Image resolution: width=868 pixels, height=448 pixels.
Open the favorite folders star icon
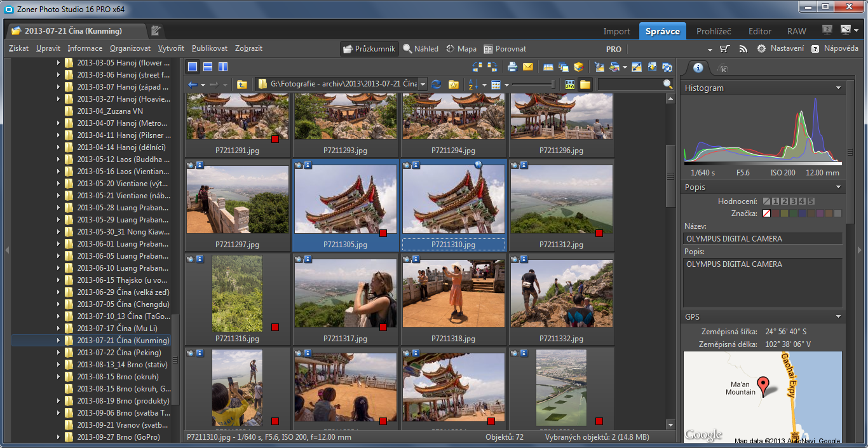point(454,85)
